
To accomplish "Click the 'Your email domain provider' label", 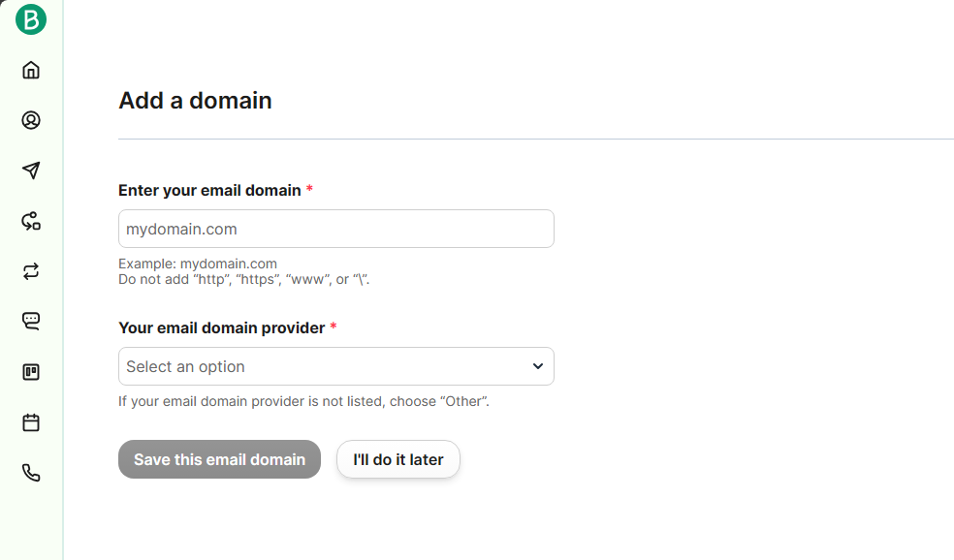I will point(221,327).
